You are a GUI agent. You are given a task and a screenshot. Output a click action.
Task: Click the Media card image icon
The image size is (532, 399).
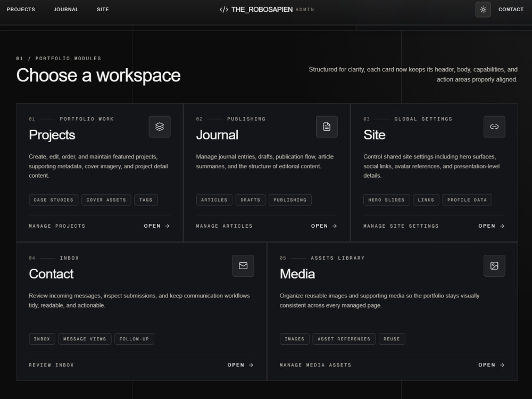coord(494,265)
